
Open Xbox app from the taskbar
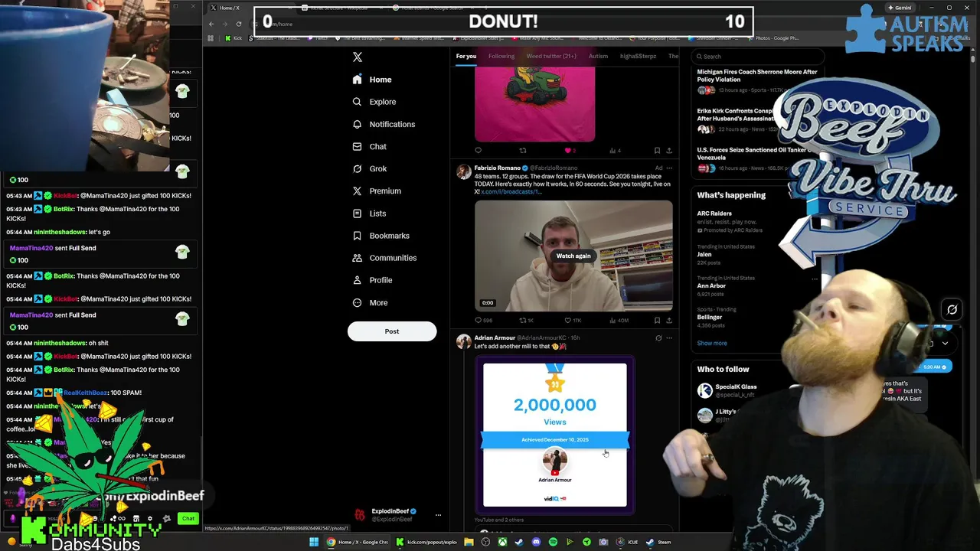click(502, 543)
